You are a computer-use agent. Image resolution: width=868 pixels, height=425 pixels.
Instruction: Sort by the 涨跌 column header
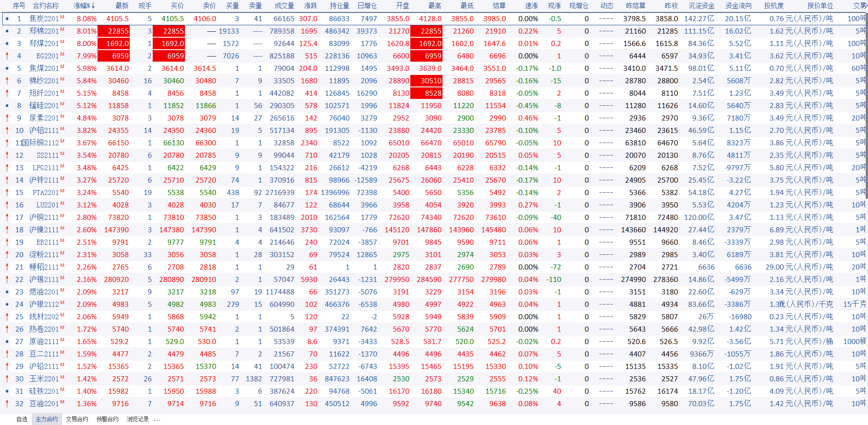click(310, 6)
